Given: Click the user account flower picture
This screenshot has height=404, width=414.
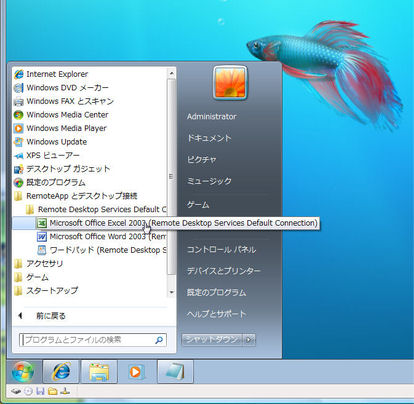Looking at the screenshot, I should (230, 83).
